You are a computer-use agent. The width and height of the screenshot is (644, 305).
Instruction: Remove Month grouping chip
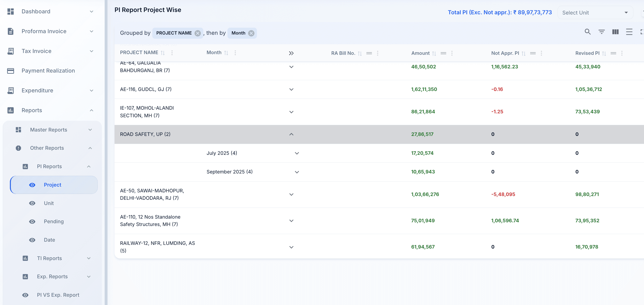pyautogui.click(x=251, y=33)
